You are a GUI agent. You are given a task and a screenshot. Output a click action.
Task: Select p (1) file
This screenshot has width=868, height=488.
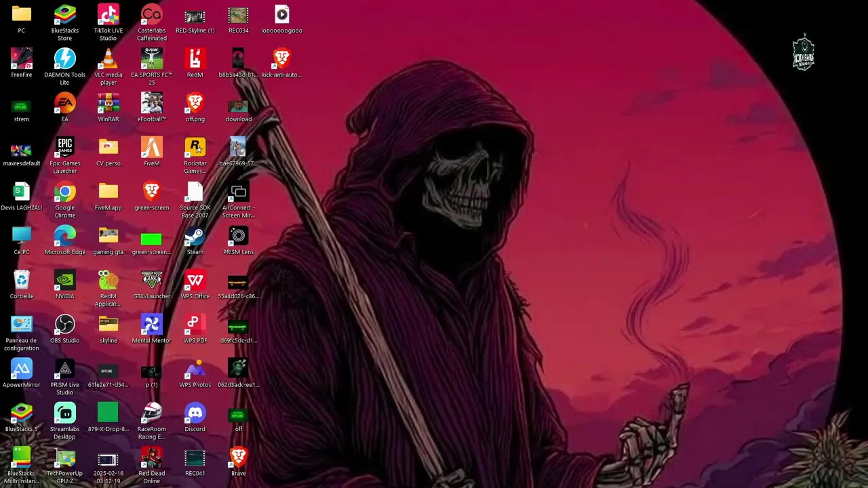click(x=152, y=372)
